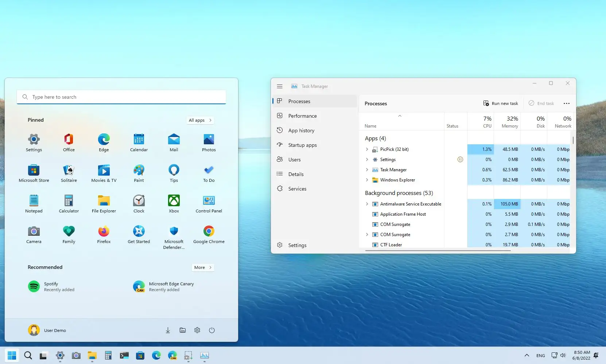606x364 pixels.
Task: Toggle the pause indicator on the Settings process
Action: click(x=460, y=159)
